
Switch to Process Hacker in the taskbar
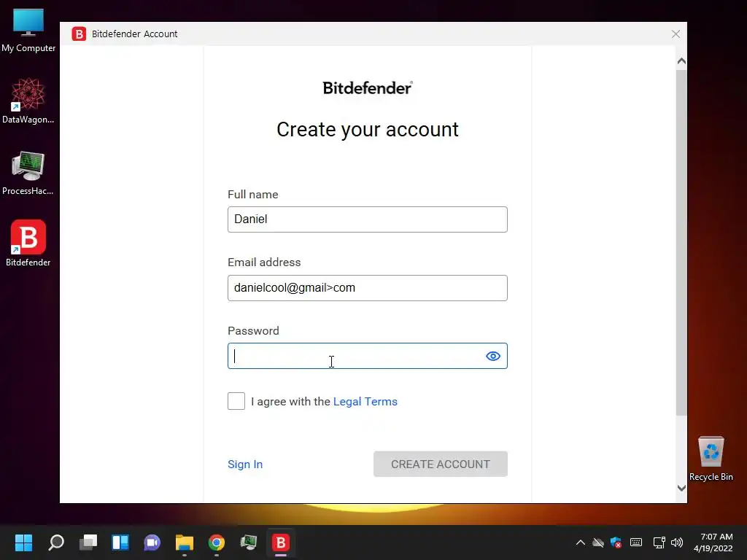coord(248,542)
